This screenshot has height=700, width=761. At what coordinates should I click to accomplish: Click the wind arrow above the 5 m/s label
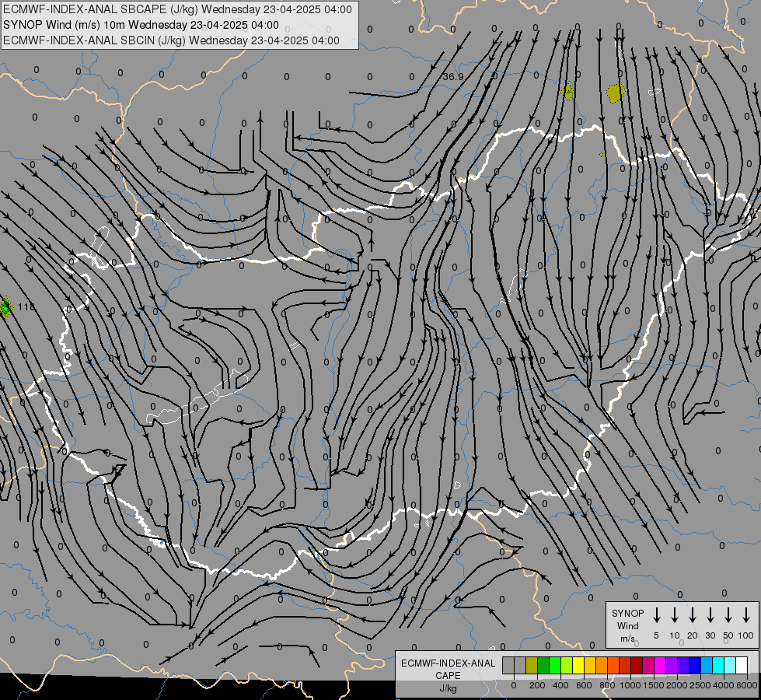656,615
